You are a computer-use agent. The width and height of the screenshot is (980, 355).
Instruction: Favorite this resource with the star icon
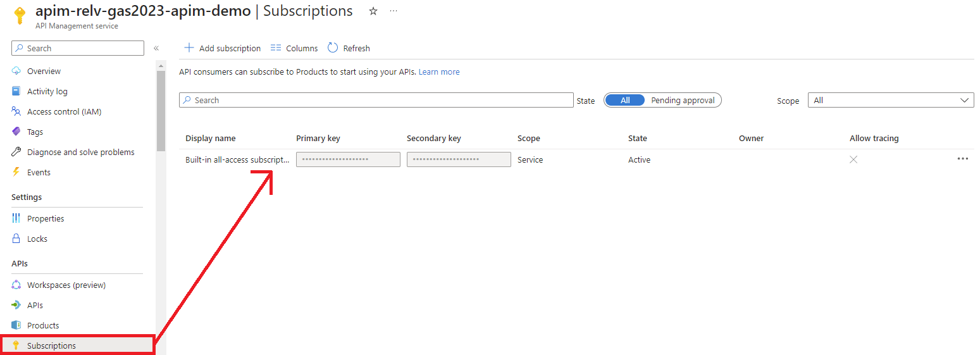point(373,11)
